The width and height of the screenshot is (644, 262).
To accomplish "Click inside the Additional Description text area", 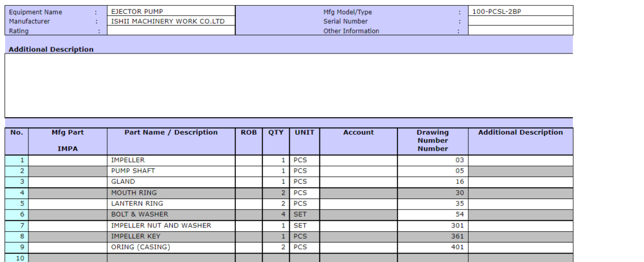I will (289, 86).
